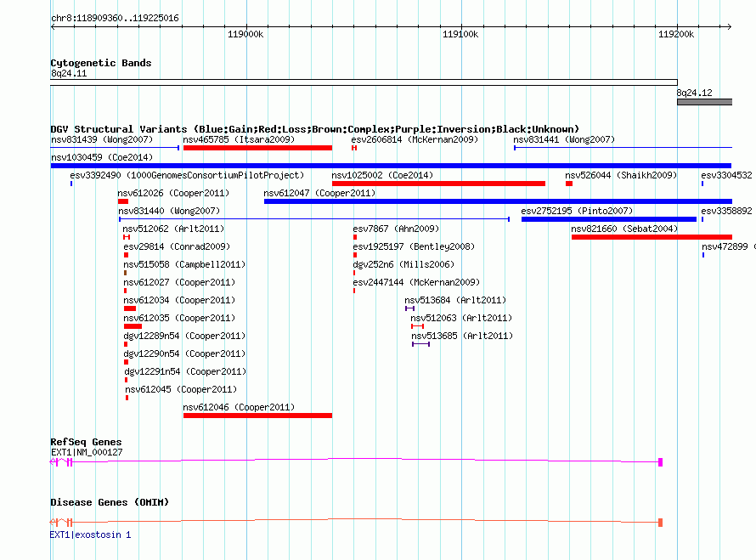Viewport: 756px width, 560px height.
Task: Select the nsv513685 (Arlt2011) label
Action: click(x=462, y=336)
